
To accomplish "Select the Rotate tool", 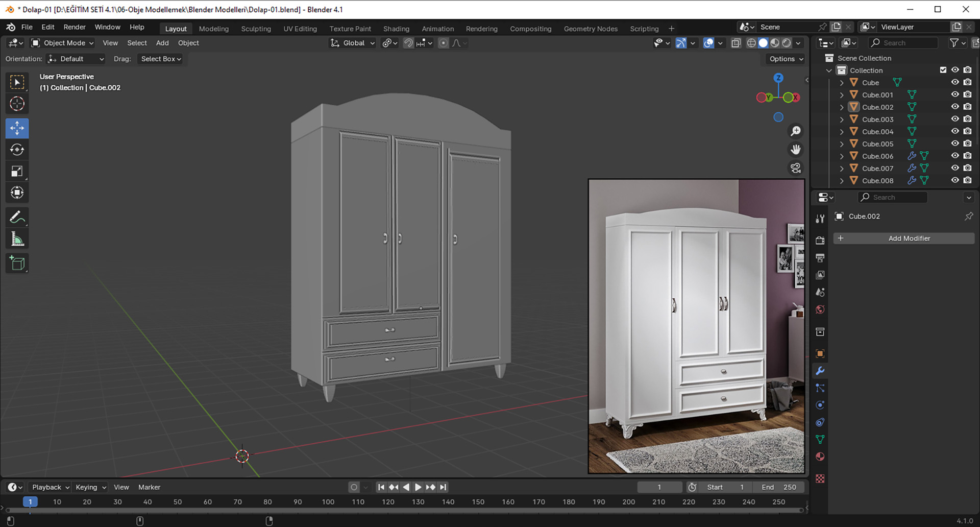I will tap(17, 150).
